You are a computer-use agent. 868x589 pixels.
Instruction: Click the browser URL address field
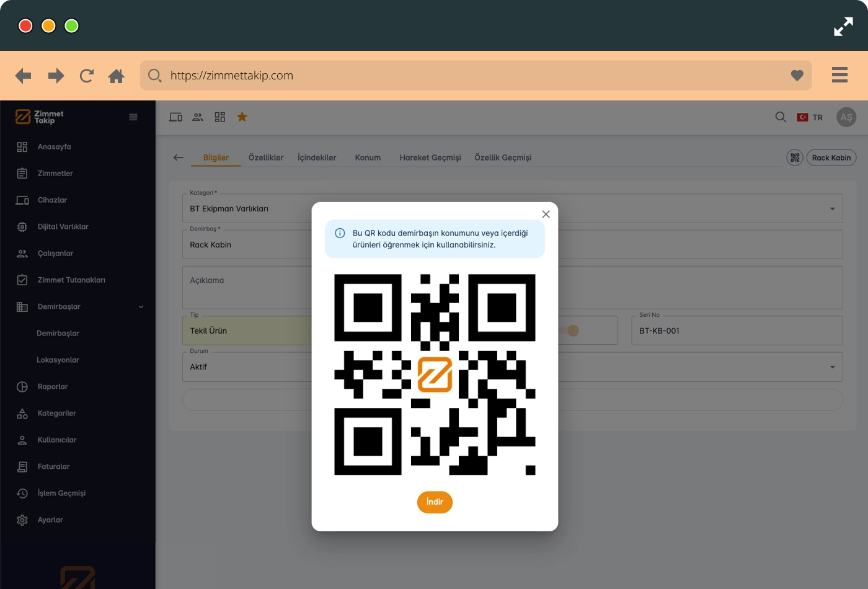pyautogui.click(x=476, y=76)
